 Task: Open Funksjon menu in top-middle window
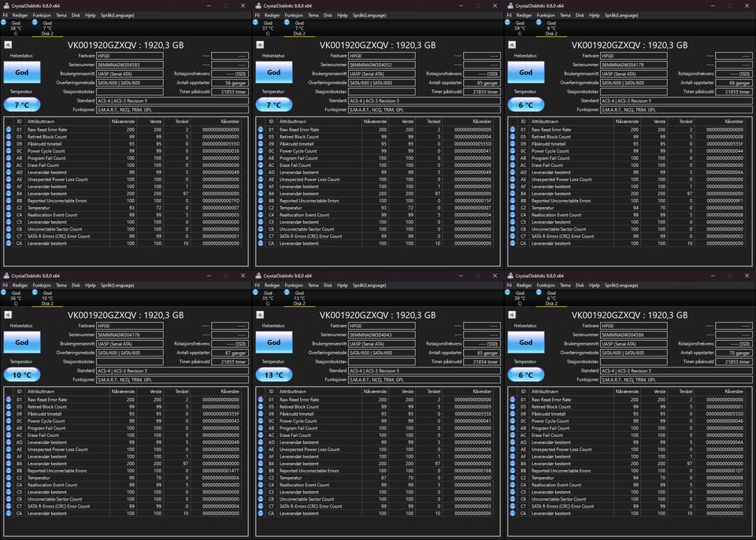tap(294, 16)
